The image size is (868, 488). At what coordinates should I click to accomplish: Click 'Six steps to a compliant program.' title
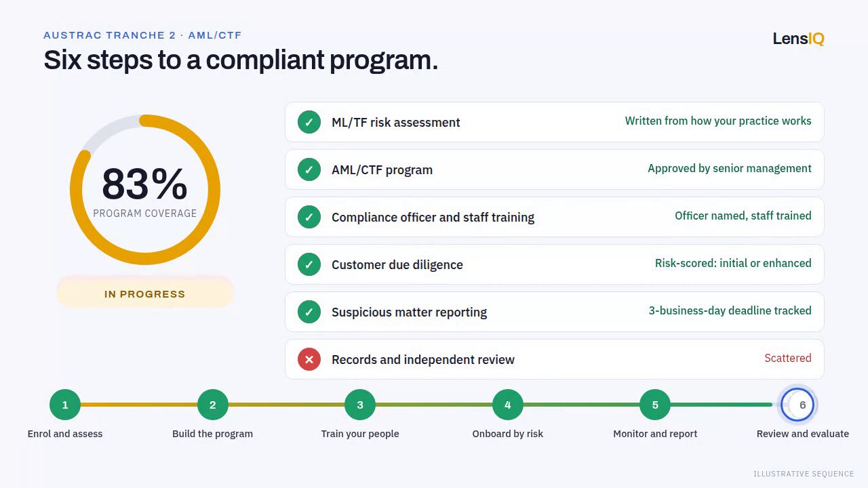click(x=241, y=60)
